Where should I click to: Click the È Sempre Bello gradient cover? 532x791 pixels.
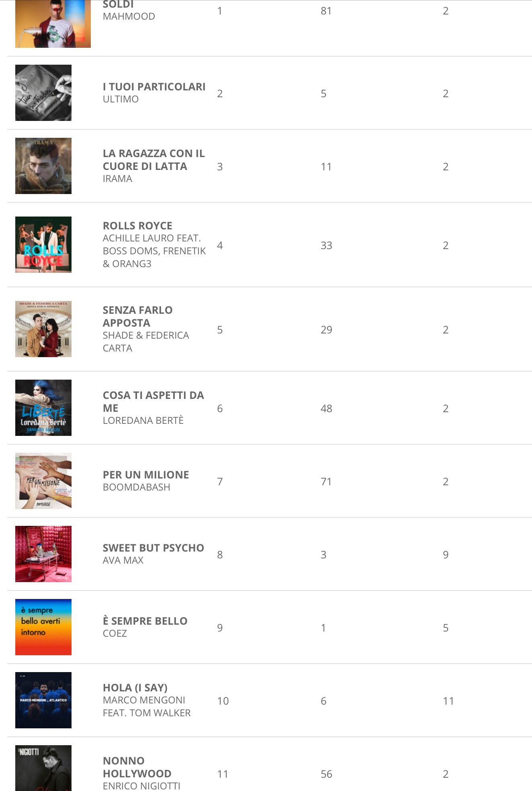coord(43,627)
